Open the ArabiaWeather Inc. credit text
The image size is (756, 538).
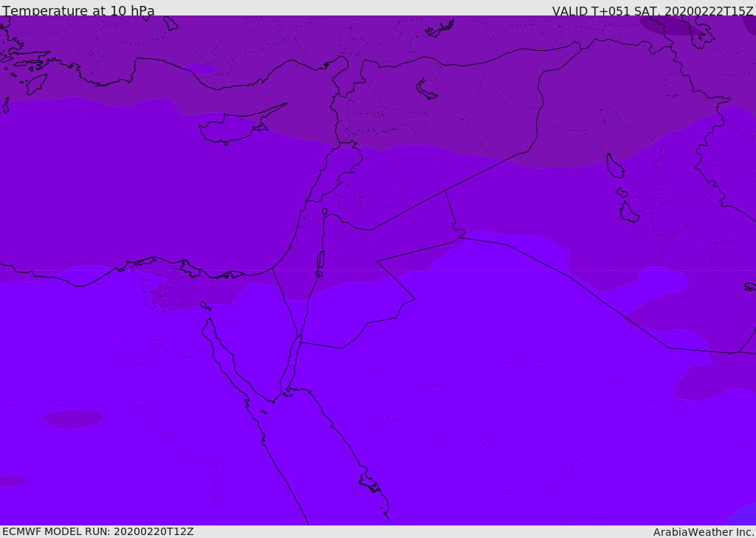(x=703, y=531)
